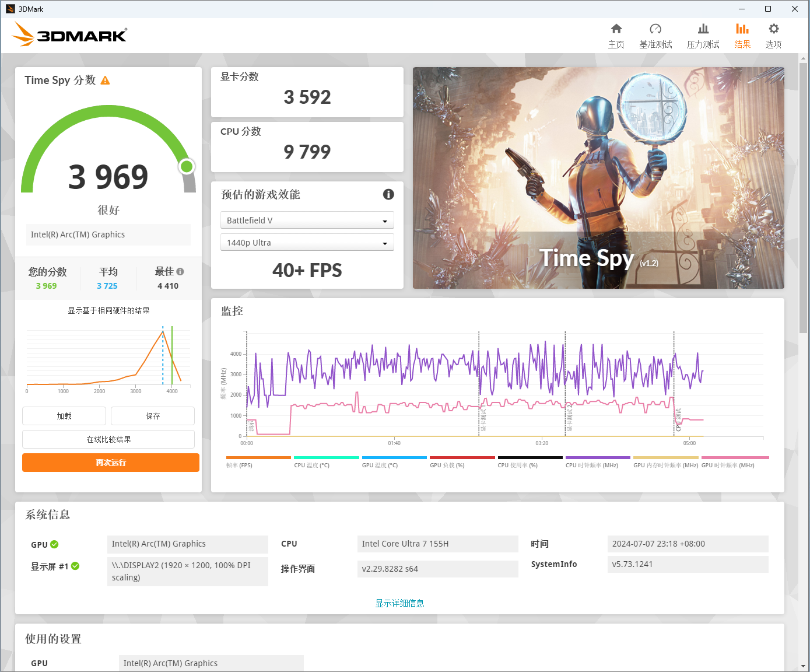Click the green check icon beside 显示屏 #1

click(x=75, y=566)
